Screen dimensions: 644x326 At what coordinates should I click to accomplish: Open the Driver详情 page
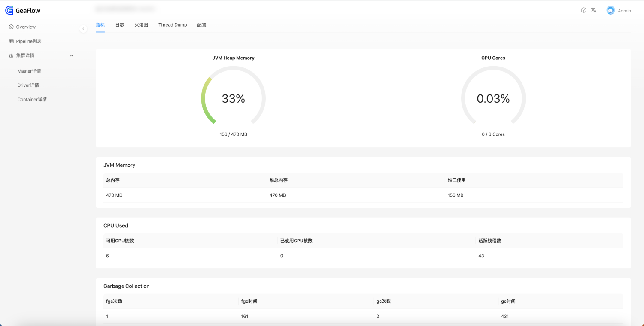(x=28, y=85)
